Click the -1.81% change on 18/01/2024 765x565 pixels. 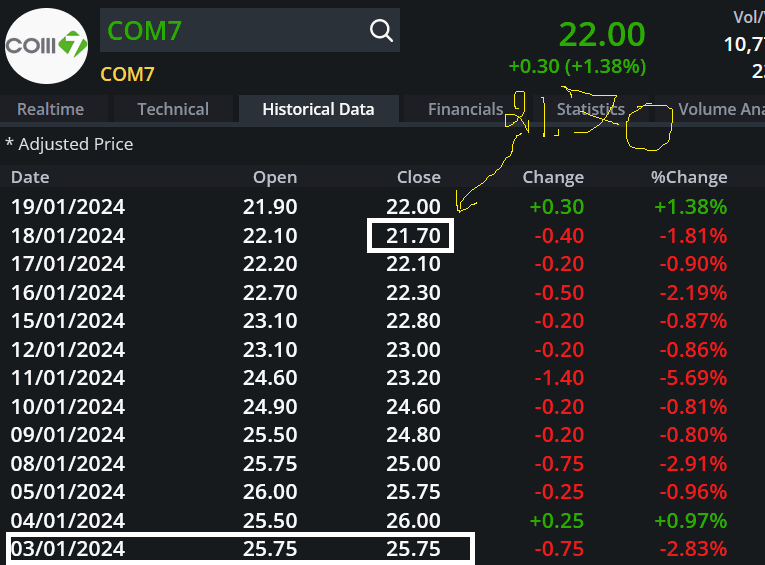pyautogui.click(x=693, y=236)
